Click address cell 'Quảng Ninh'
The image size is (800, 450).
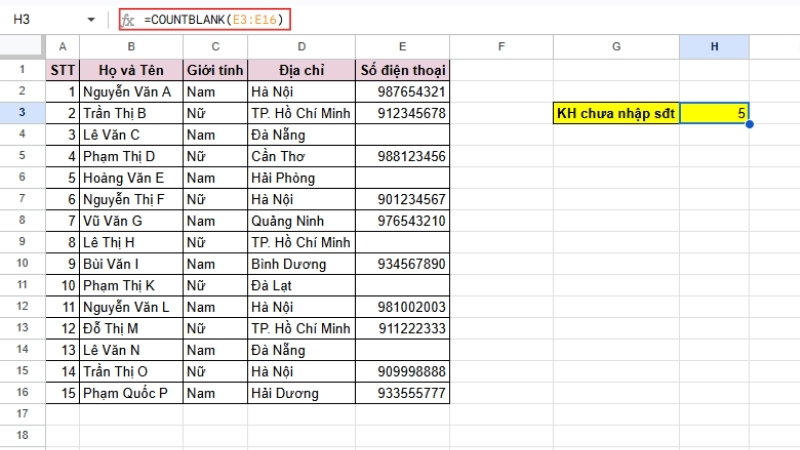pyautogui.click(x=302, y=221)
